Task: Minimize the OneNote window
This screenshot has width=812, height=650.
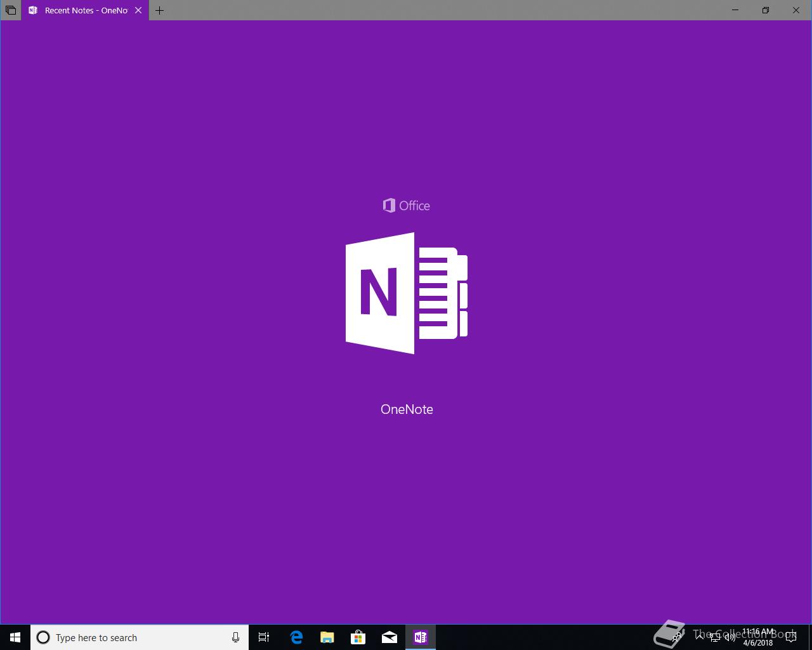Action: pyautogui.click(x=735, y=10)
